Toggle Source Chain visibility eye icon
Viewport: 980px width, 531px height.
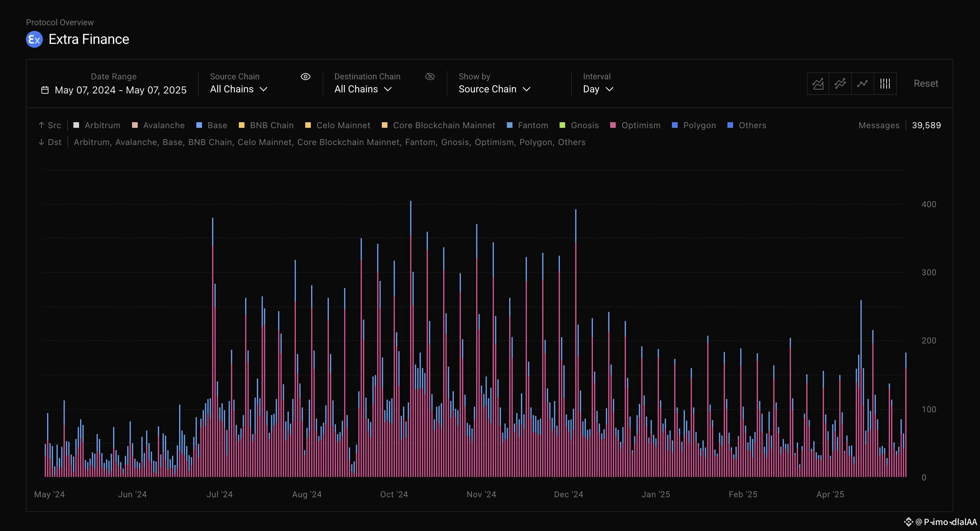(306, 77)
